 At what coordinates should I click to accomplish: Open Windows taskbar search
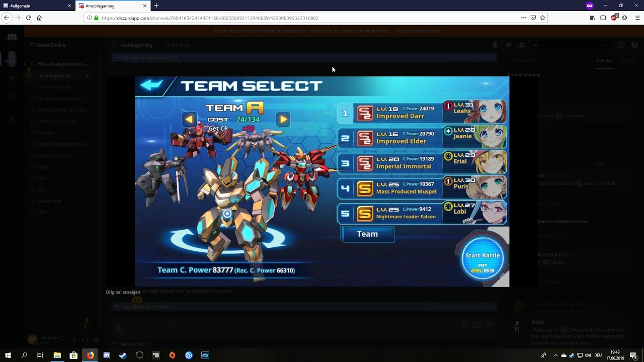tap(24, 355)
